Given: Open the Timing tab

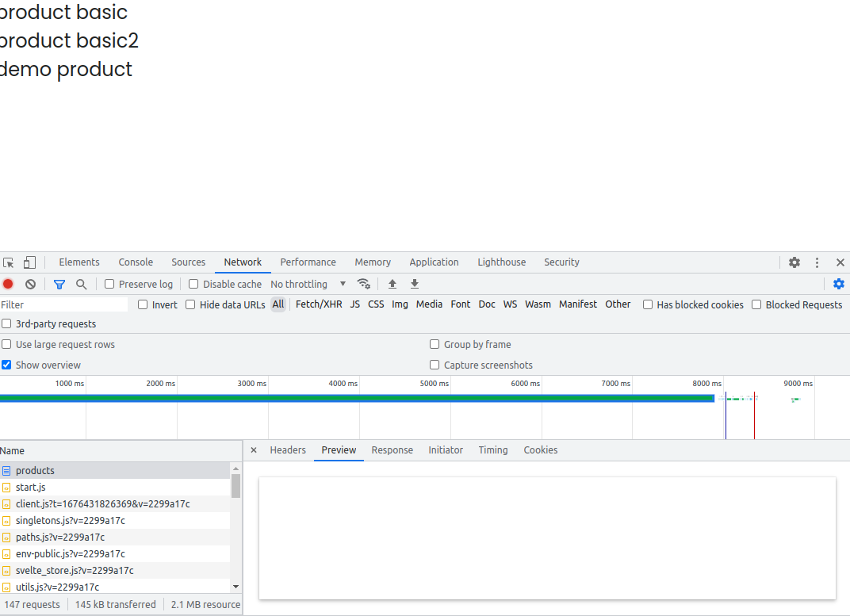Looking at the screenshot, I should 492,450.
